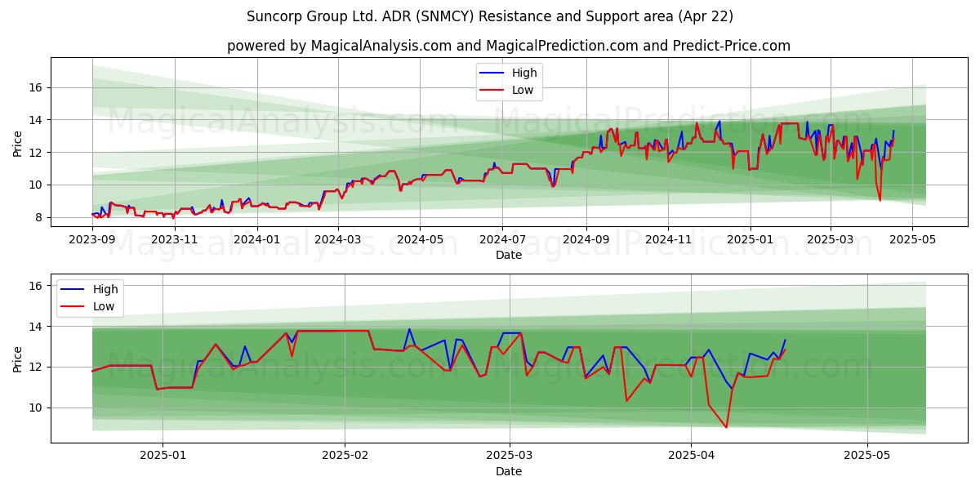
Task: Click 'High' in the top chart legend
Action: 524,73
